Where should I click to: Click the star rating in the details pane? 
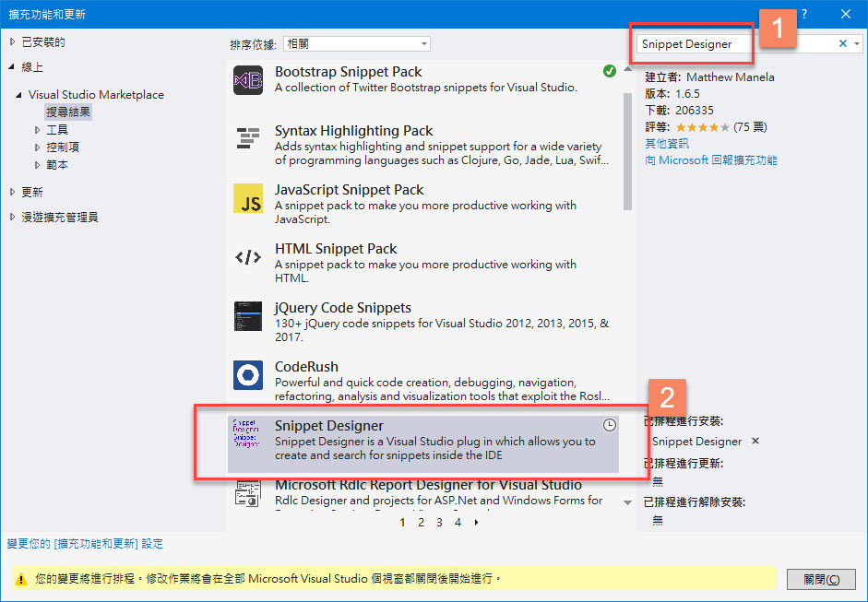pos(703,127)
